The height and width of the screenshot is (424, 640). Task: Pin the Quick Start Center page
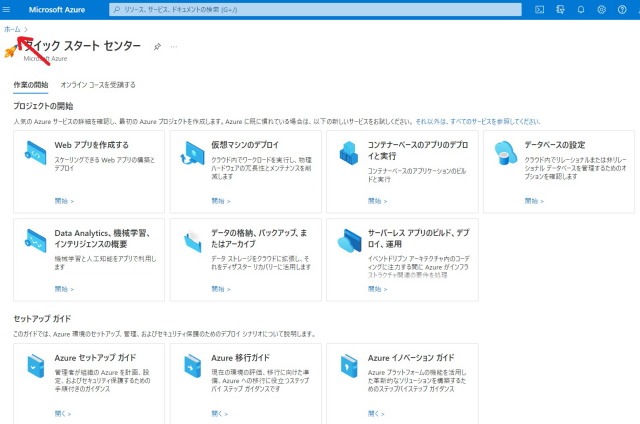tap(157, 47)
